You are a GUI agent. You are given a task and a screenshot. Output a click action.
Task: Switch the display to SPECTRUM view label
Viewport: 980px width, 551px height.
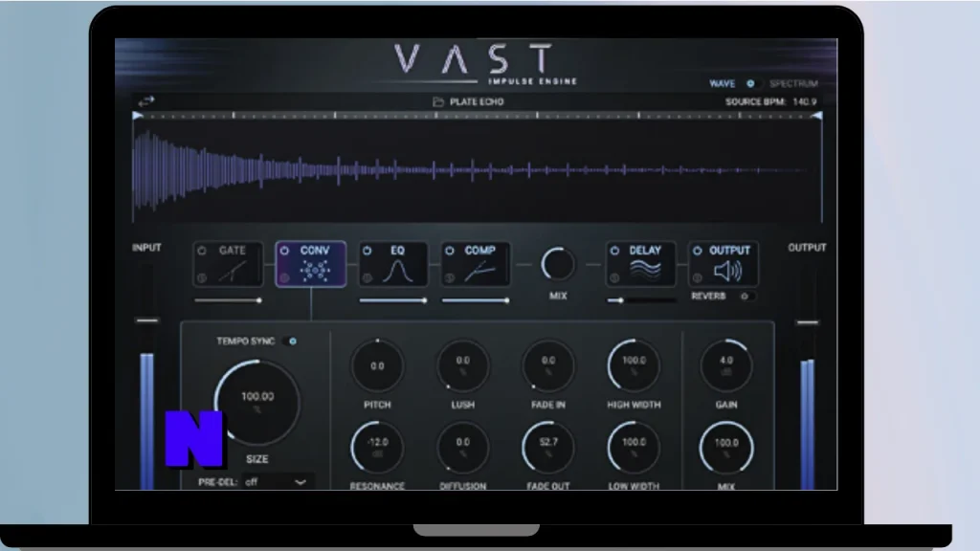tap(793, 84)
